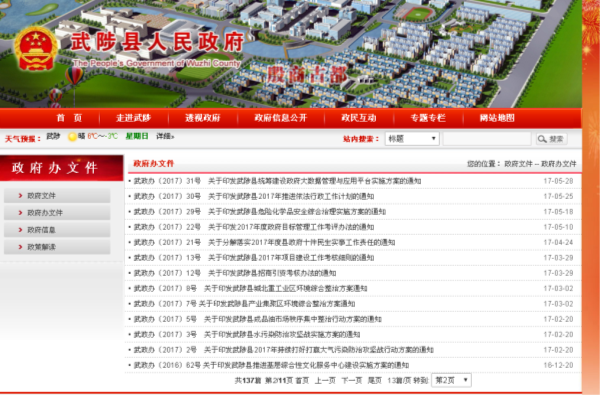This screenshot has height=395, width=600.
Task: Go to 首页 in navigation bar
Action: tap(69, 118)
